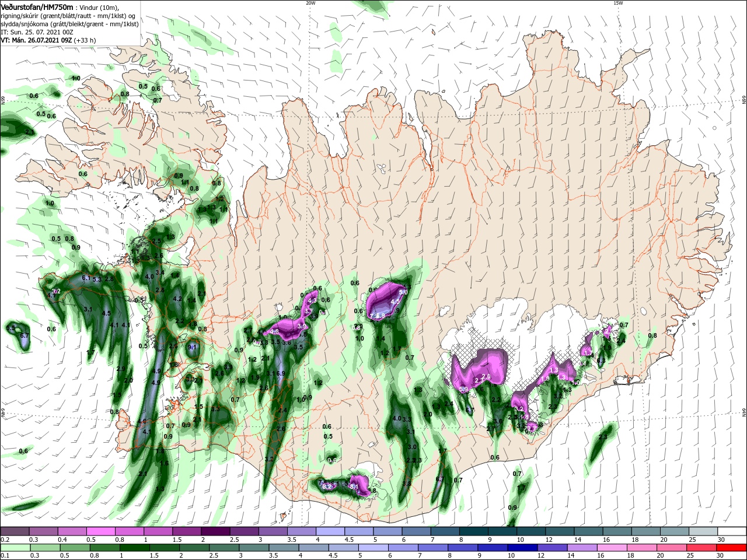Click the Veðurstofan/HM750m map title
The image size is (747, 560).
click(x=37, y=6)
